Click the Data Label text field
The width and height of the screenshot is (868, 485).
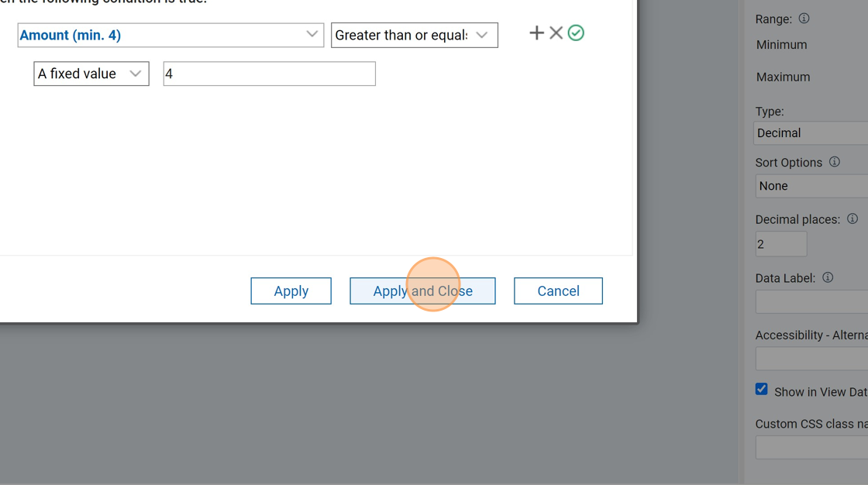tap(811, 302)
